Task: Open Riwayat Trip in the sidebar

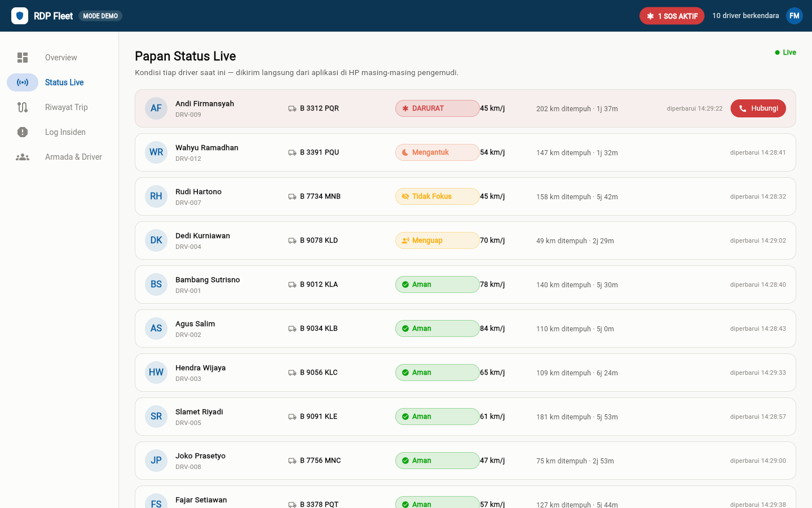Action: pyautogui.click(x=59, y=107)
